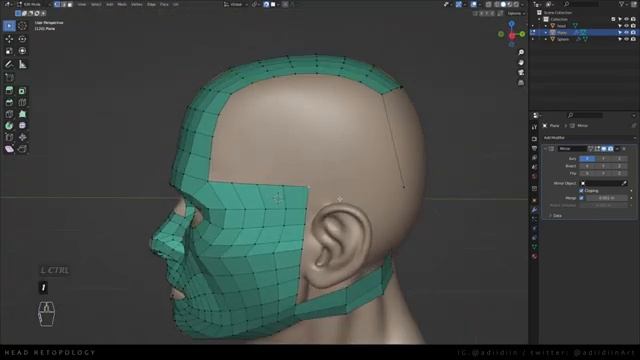Select the Select Box tool

point(9,26)
